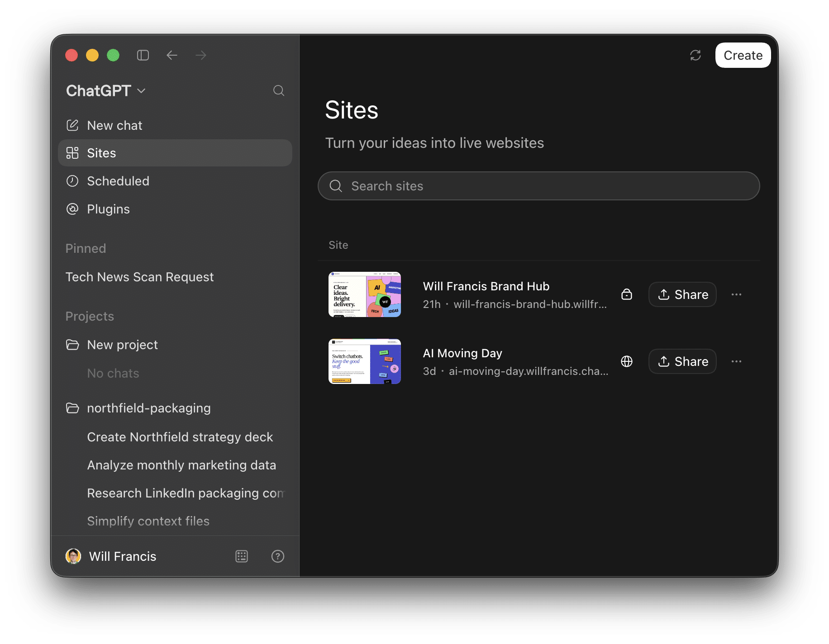This screenshot has height=644, width=829.
Task: Click the New project folder icon
Action: click(72, 345)
